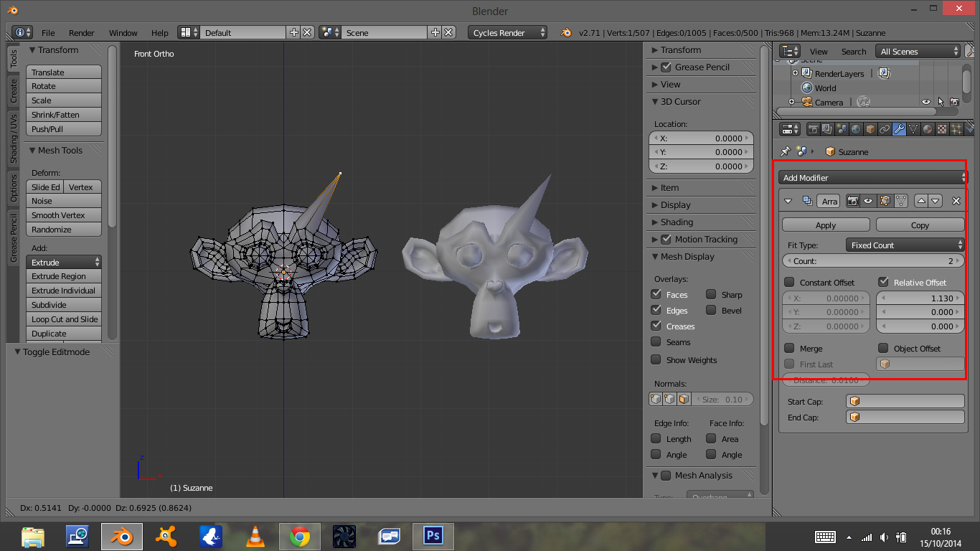Select the World item in the outliner
This screenshot has width=980, height=551.
click(825, 88)
